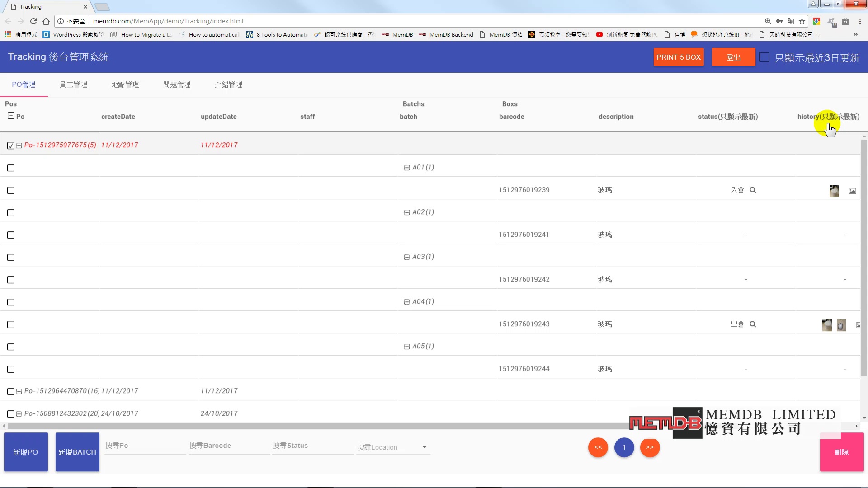Reload the page with browser refresh icon
Viewport: 868px width, 488px height.
pyautogui.click(x=33, y=21)
